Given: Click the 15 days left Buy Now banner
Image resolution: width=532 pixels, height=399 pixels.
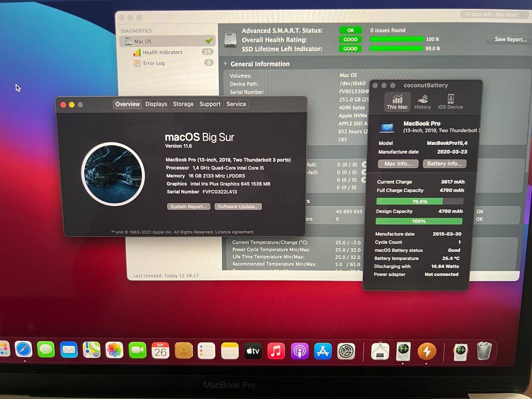Looking at the screenshot, I should click(495, 15).
